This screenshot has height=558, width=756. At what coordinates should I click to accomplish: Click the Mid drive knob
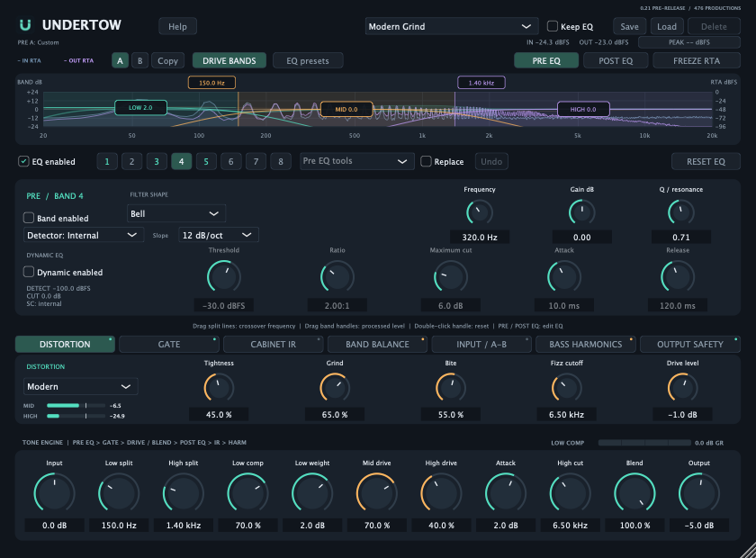tap(376, 493)
